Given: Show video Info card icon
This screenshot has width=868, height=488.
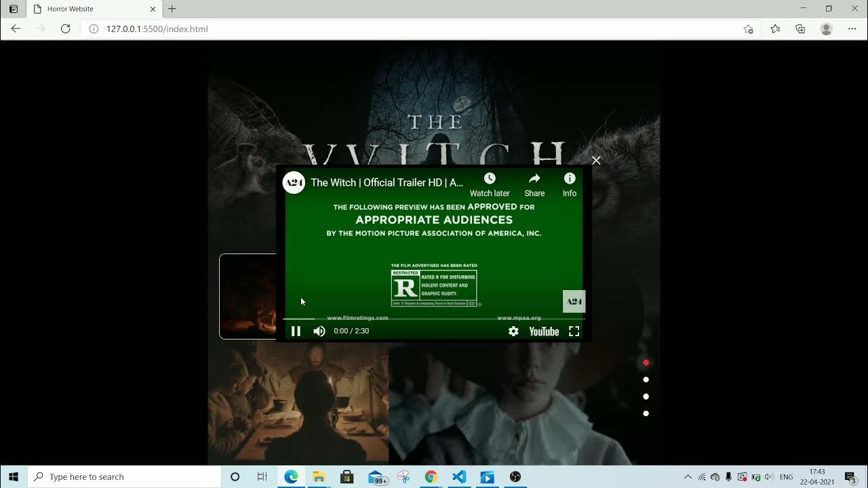Looking at the screenshot, I should 570,178.
